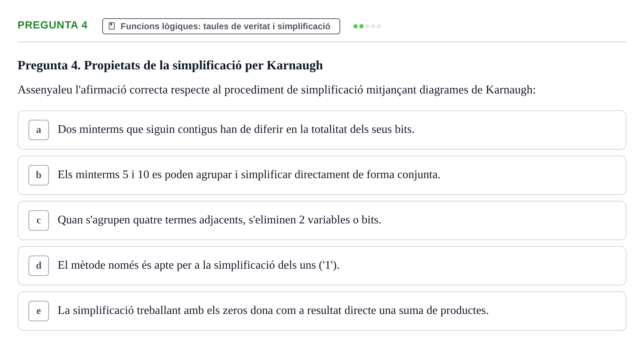Image resolution: width=644 pixels, height=349 pixels.
Task: Select answer option c letter box
Action: [39, 220]
